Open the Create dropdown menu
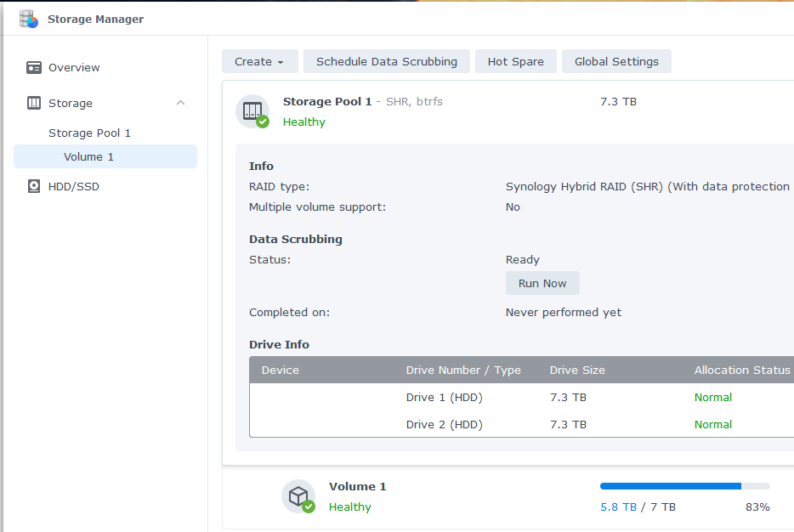 [x=260, y=61]
